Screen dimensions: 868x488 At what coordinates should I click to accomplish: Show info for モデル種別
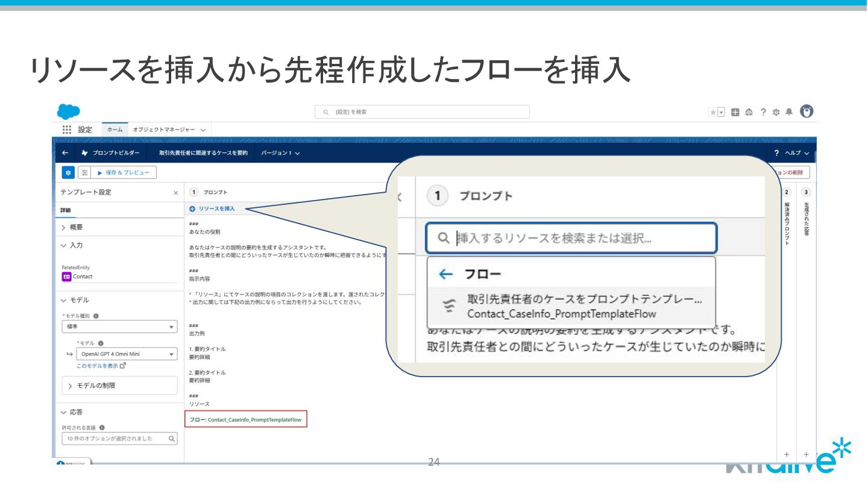coord(96,316)
